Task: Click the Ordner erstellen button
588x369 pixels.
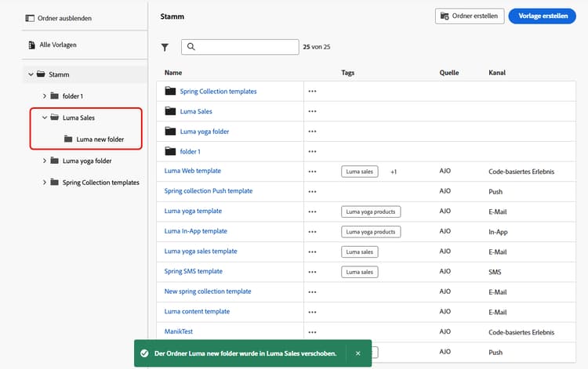Action: 470,16
